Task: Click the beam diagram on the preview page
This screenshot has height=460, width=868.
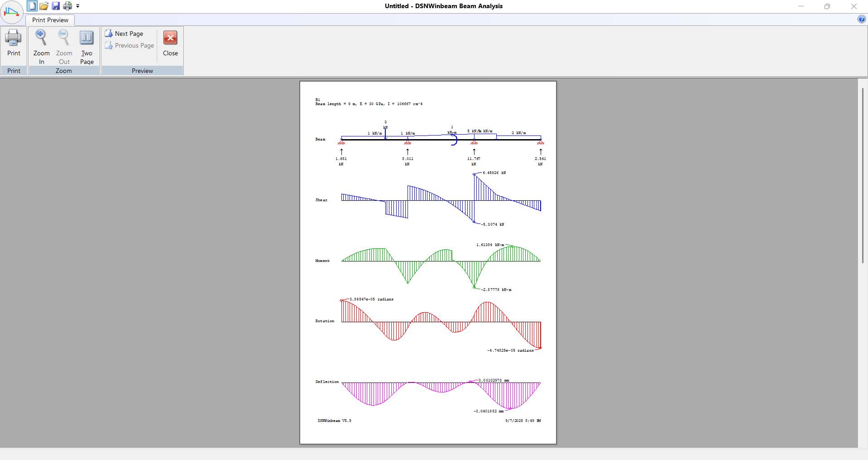Action: coord(441,140)
